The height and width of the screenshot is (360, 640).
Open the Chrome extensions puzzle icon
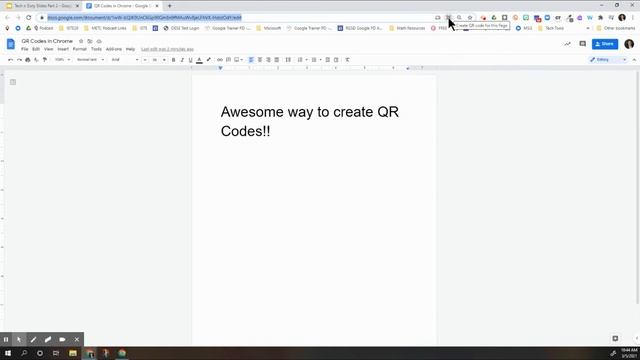[600, 18]
